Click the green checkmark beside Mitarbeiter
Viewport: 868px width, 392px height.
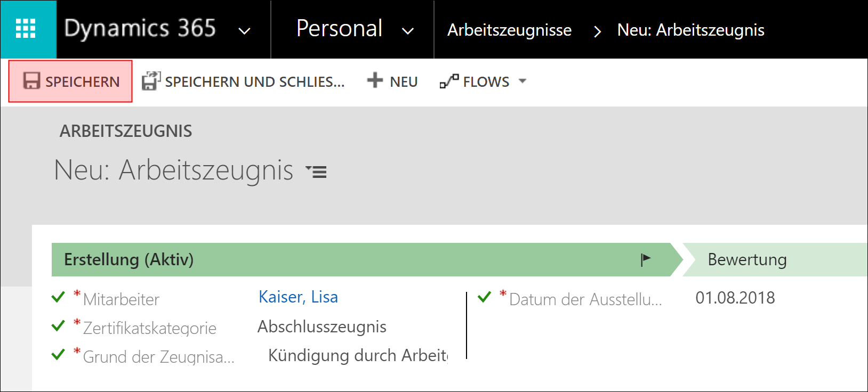[x=58, y=297]
